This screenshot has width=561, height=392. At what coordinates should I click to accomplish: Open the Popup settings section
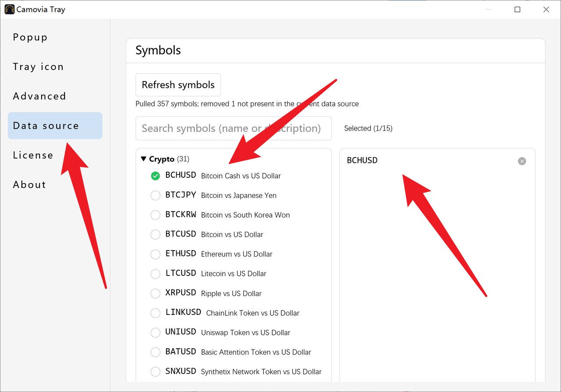tap(55, 38)
